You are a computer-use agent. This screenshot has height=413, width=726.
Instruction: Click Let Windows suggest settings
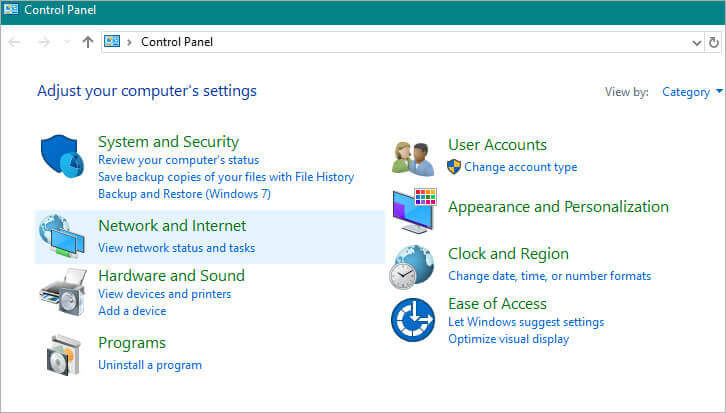[x=526, y=322]
